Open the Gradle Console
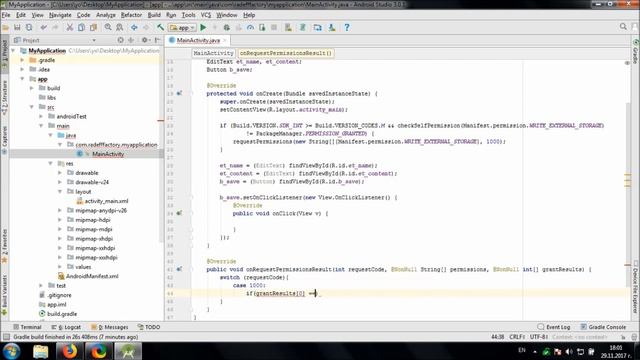This screenshot has height=360, width=640. click(603, 327)
